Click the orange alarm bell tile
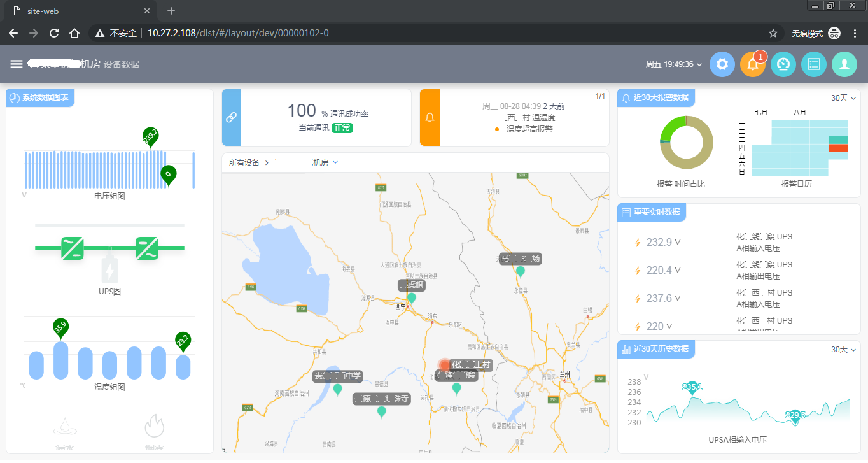This screenshot has width=868, height=463. click(x=430, y=118)
